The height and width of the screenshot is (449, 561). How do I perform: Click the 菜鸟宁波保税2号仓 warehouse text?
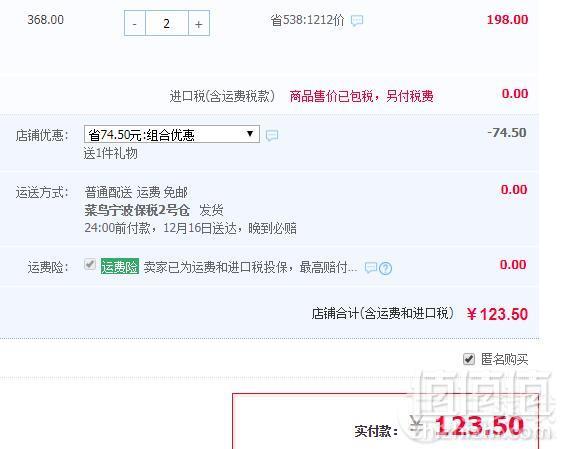[137, 210]
